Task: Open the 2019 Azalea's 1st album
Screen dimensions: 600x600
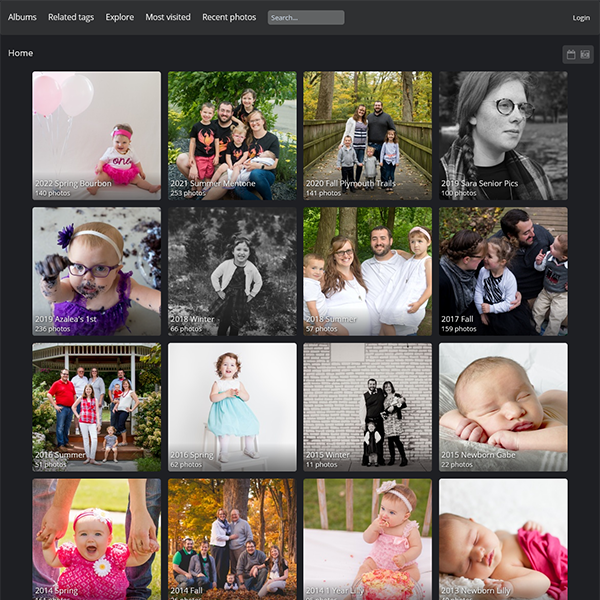Action: tap(96, 271)
